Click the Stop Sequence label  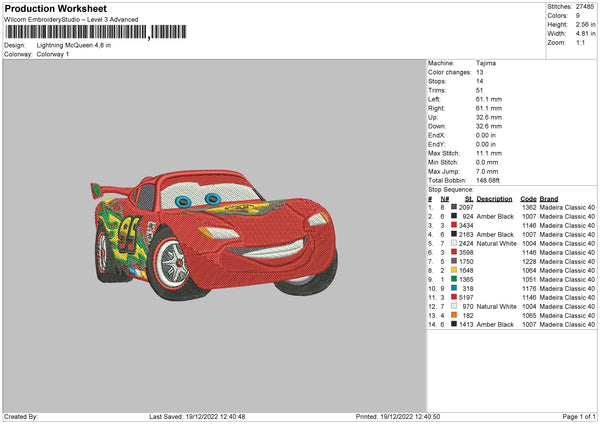tap(450, 188)
